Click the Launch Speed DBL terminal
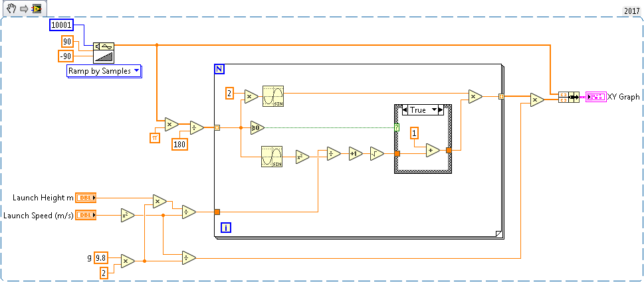The width and height of the screenshot is (644, 282). (86, 215)
